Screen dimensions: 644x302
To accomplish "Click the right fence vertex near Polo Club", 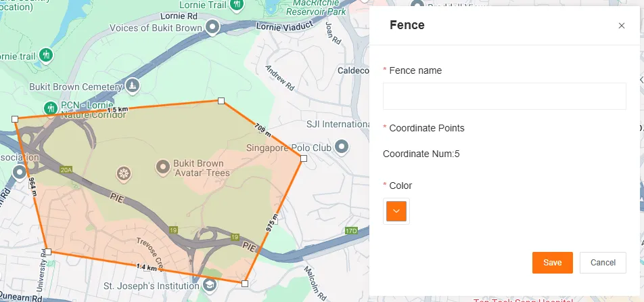I will coord(304,158).
